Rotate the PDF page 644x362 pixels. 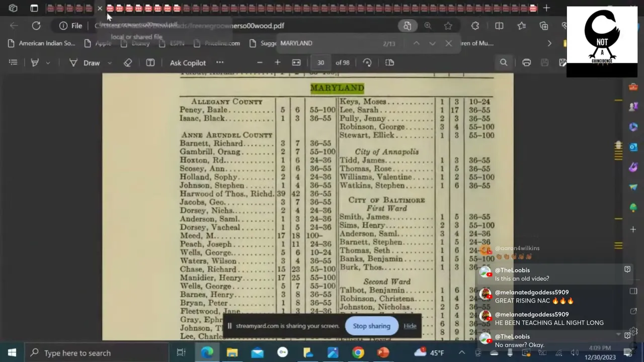click(x=367, y=62)
